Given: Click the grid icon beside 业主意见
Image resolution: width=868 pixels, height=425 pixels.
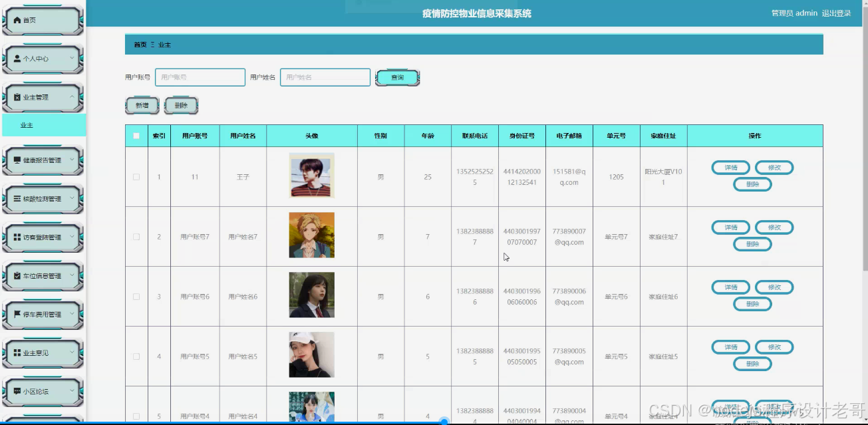Looking at the screenshot, I should 17,353.
